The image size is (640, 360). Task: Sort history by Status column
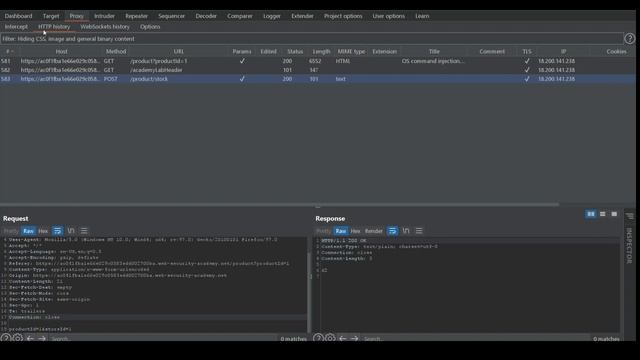(x=295, y=51)
